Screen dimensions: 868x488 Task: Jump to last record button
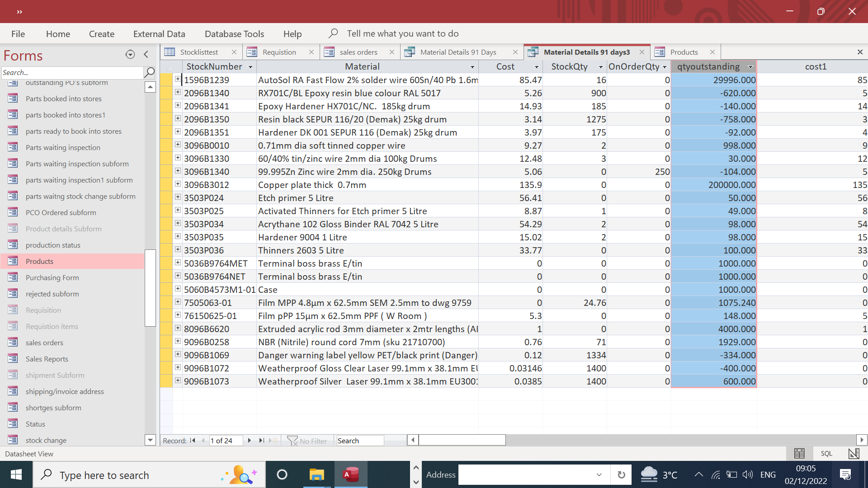(x=261, y=441)
